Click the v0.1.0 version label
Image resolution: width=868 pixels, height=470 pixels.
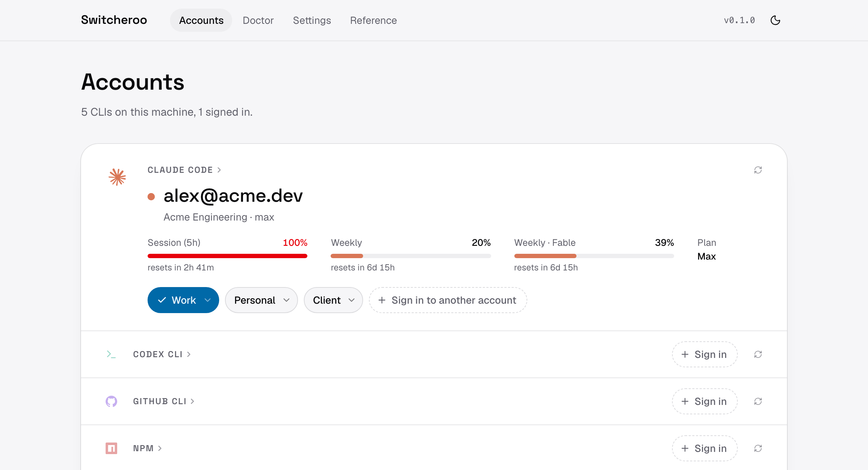tap(739, 20)
